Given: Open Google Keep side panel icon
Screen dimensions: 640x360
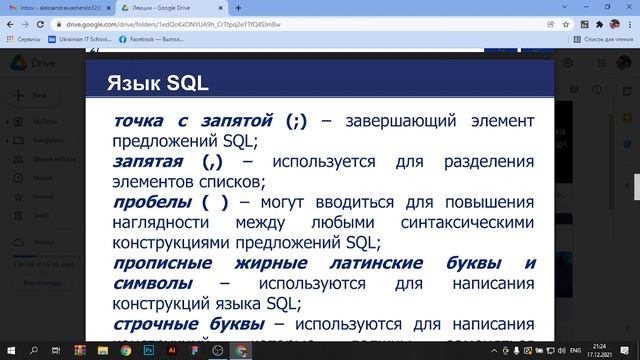Looking at the screenshot, I should (x=628, y=118).
